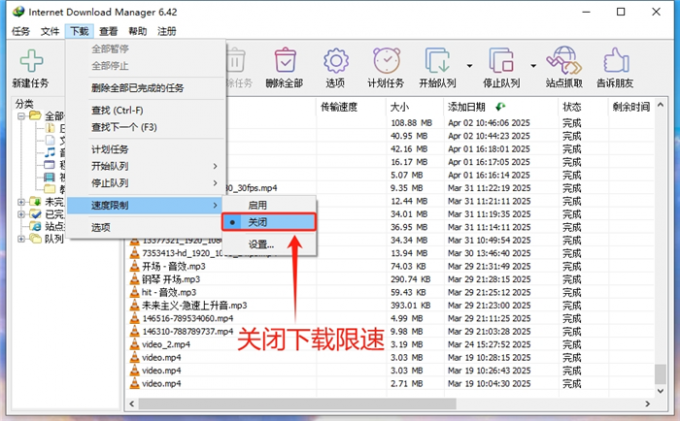Screen dimensions: 680x421
Task: Sort by the 剩余时间 column header
Action: pyautogui.click(x=631, y=107)
